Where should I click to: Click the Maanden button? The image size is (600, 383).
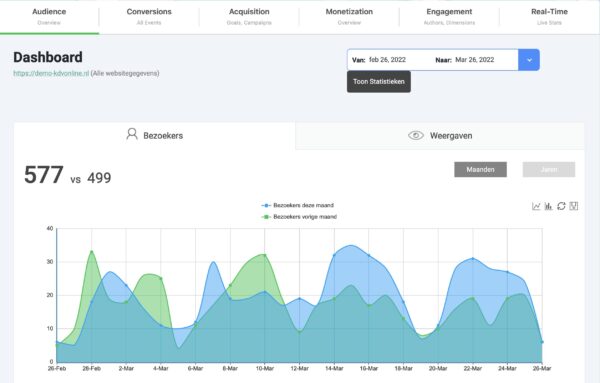(x=480, y=169)
